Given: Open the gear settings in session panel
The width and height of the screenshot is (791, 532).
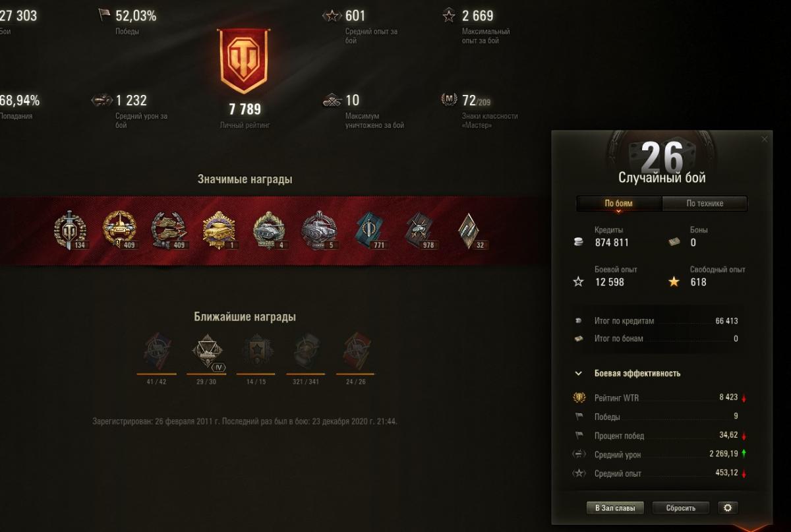Looking at the screenshot, I should (x=727, y=508).
